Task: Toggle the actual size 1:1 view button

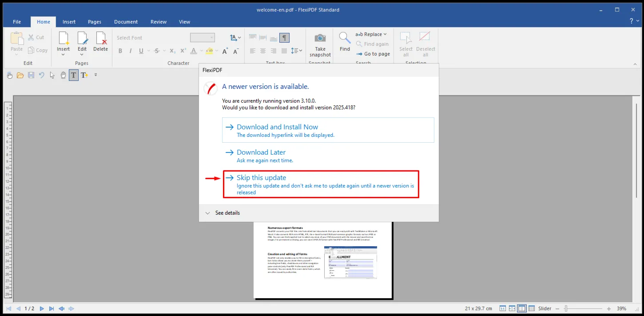Action: click(x=503, y=308)
